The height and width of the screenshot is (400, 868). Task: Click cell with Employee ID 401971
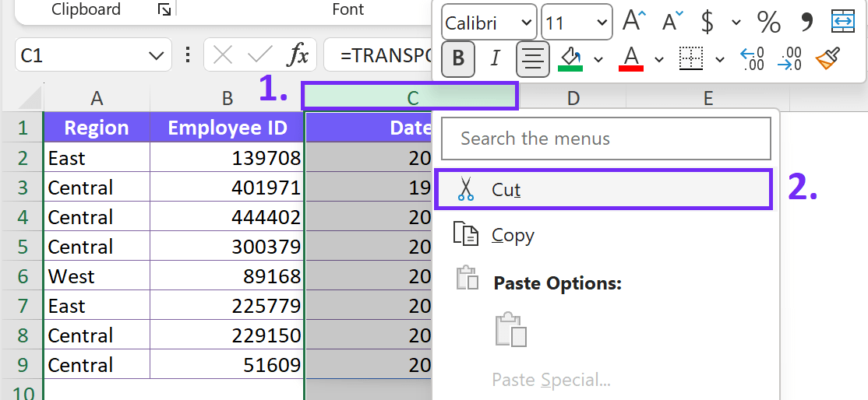tap(227, 187)
